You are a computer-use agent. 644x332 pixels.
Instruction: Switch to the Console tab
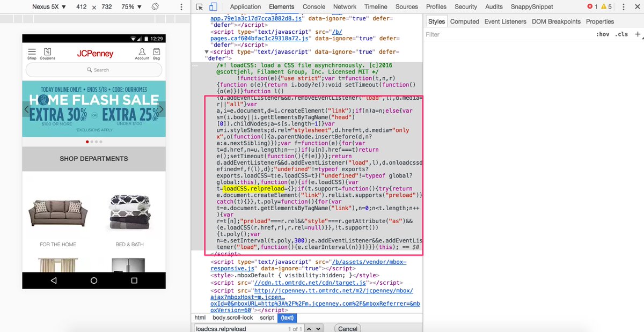click(x=314, y=7)
